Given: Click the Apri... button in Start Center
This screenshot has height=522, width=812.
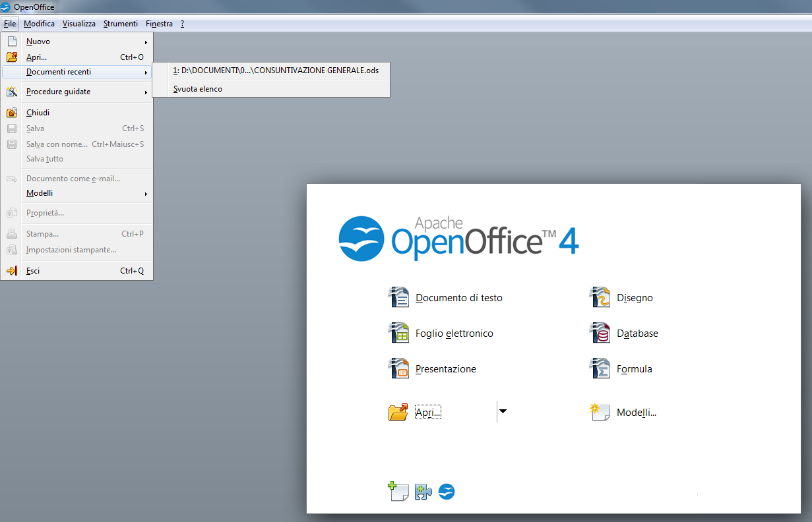Looking at the screenshot, I should [428, 413].
